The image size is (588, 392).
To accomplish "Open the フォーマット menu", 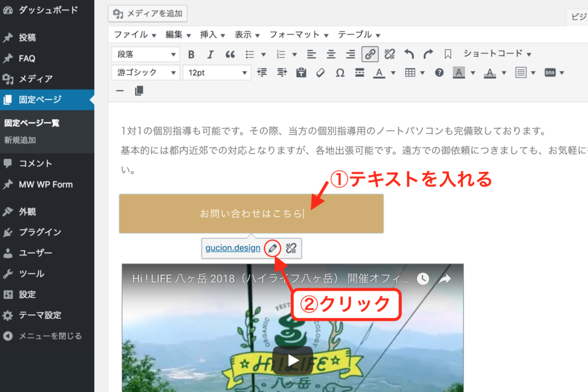I will pyautogui.click(x=299, y=34).
